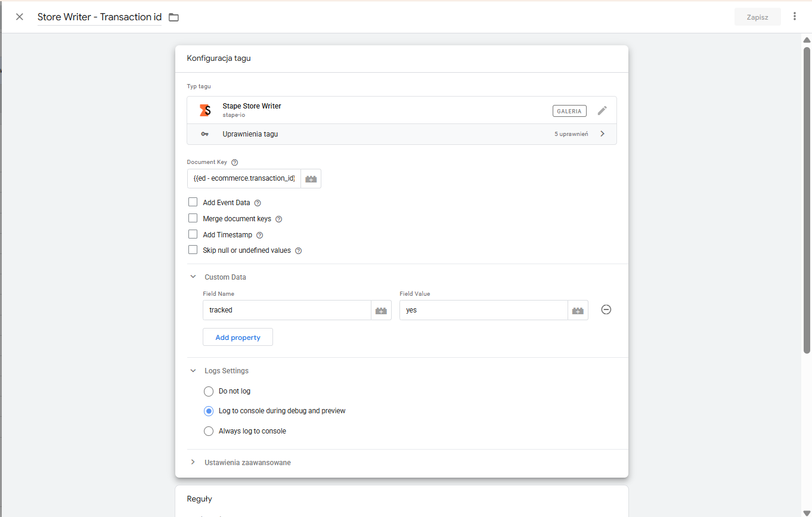Collapse the Custom Data section
Viewport: 812px width, 517px height.
(193, 277)
